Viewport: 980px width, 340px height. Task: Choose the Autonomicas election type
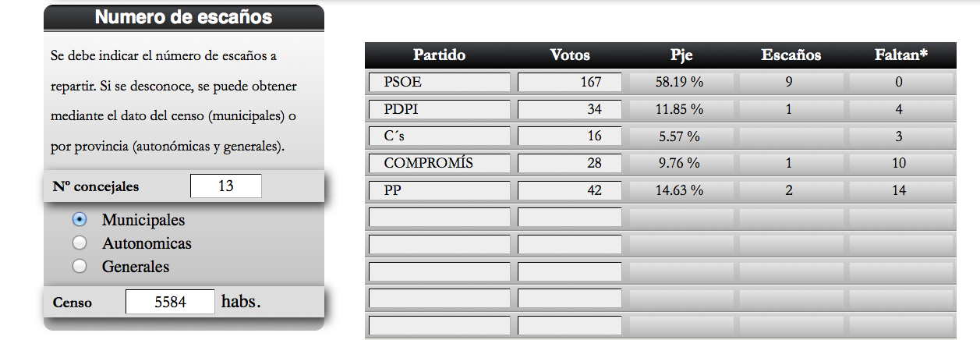(x=80, y=243)
